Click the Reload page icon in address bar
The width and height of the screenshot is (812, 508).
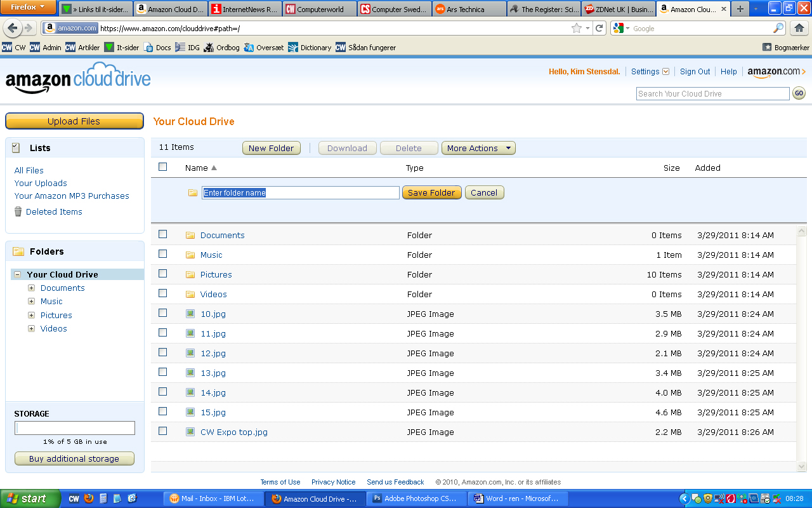[x=599, y=28]
